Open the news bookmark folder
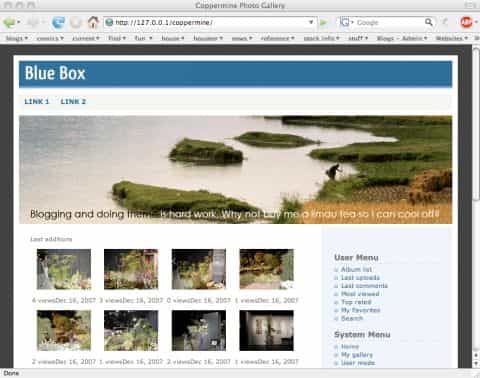 point(242,38)
